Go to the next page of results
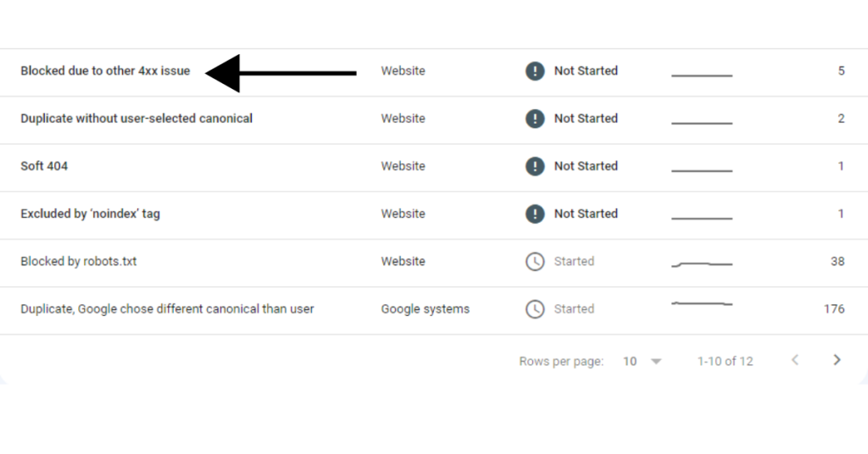 837,360
